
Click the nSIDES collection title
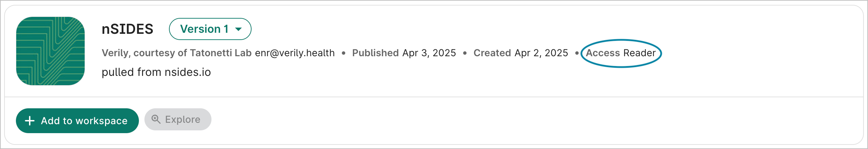click(x=128, y=29)
